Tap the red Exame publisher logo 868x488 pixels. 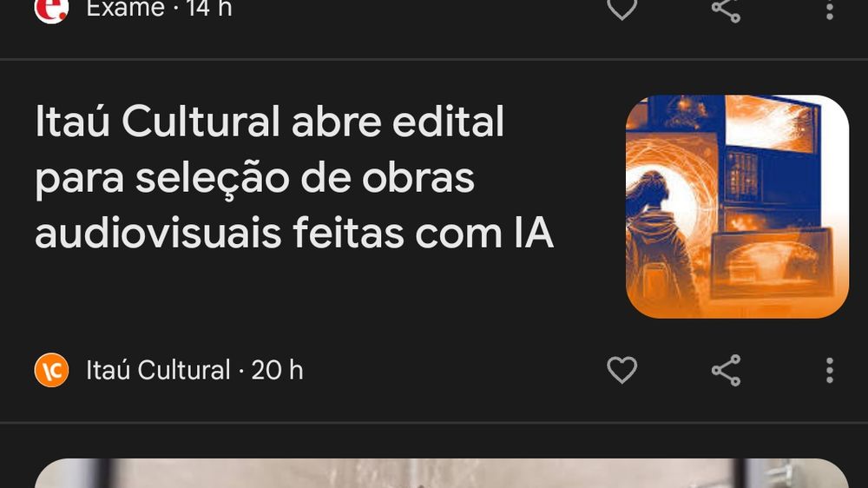[x=51, y=9]
